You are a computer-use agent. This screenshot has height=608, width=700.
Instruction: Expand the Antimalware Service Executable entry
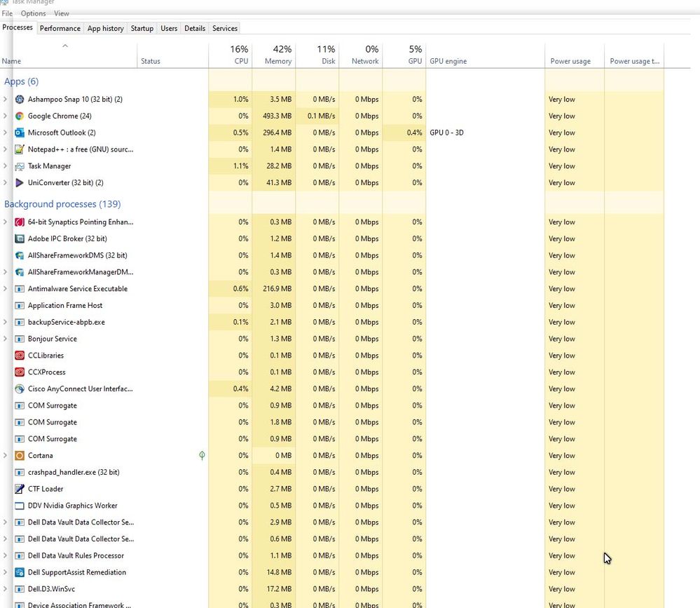5,289
